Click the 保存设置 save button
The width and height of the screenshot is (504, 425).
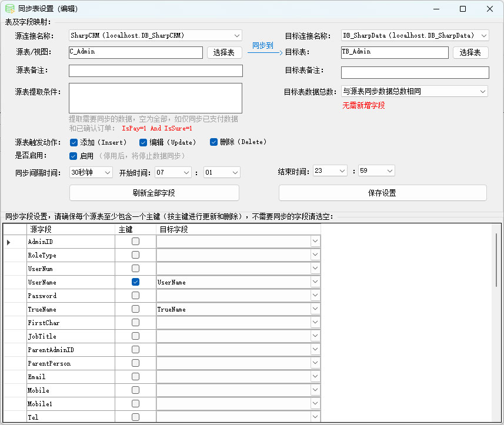382,193
